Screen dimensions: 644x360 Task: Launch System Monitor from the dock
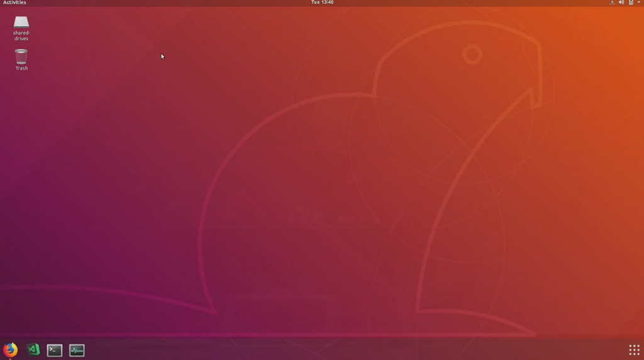pyautogui.click(x=77, y=350)
